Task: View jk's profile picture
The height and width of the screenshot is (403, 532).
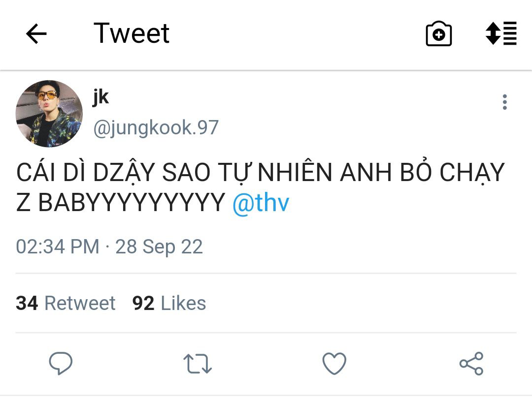Action: (49, 114)
